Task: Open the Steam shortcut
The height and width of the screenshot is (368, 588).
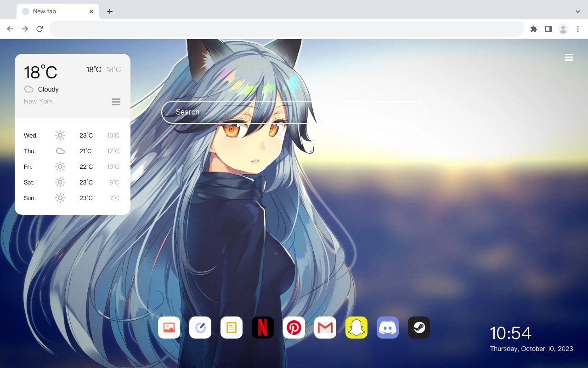Action: (x=419, y=328)
